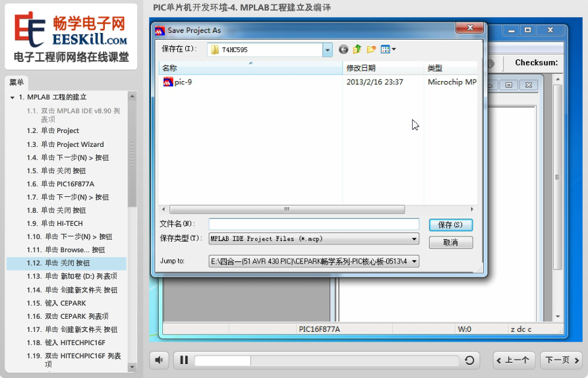Go back with the dialog's back arrow icon
This screenshot has height=378, width=588.
coord(343,49)
